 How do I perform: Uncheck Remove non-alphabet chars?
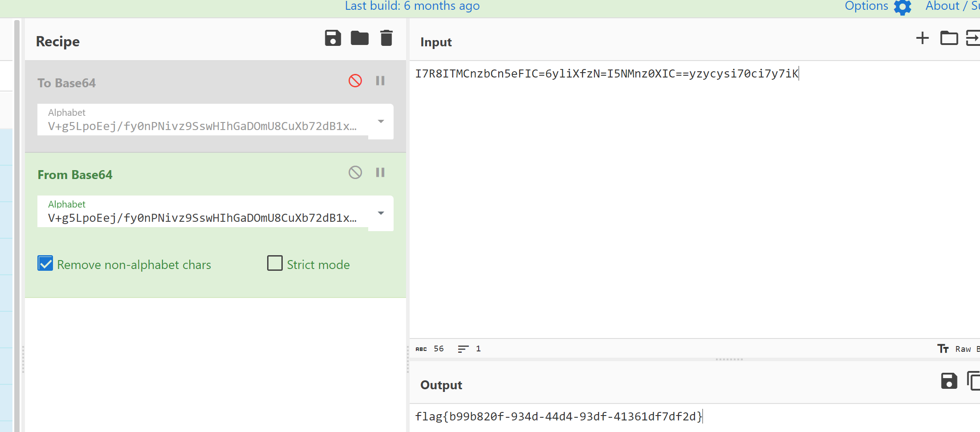45,263
